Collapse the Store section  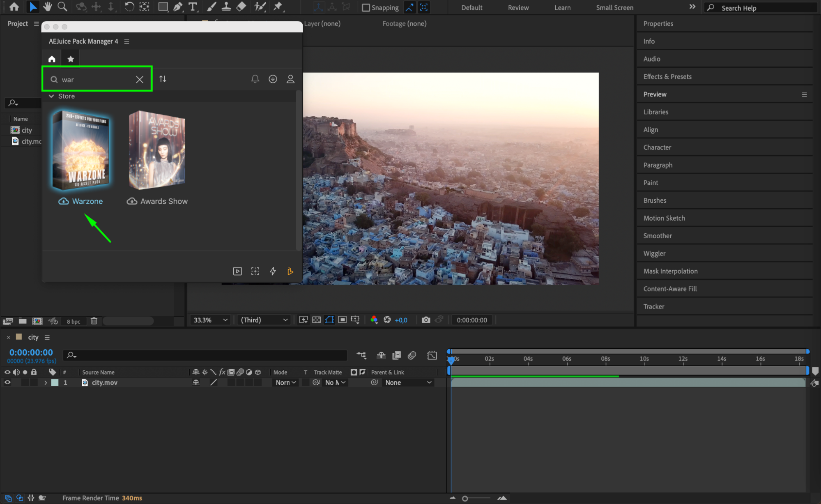point(51,96)
